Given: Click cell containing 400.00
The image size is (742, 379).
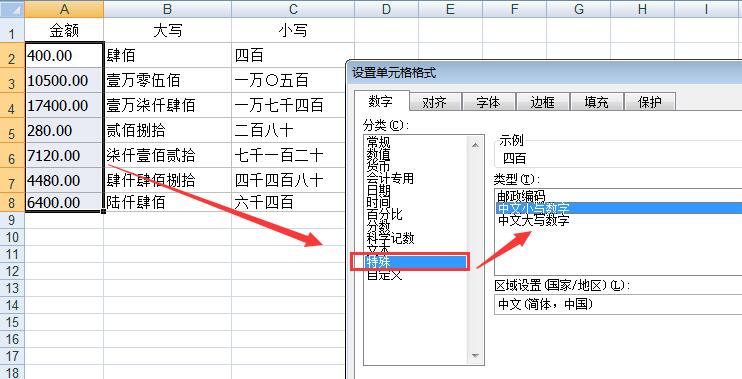Looking at the screenshot, I should [x=64, y=55].
